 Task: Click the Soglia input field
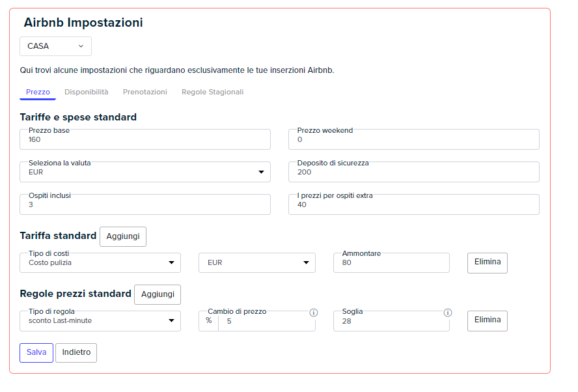[391, 321]
